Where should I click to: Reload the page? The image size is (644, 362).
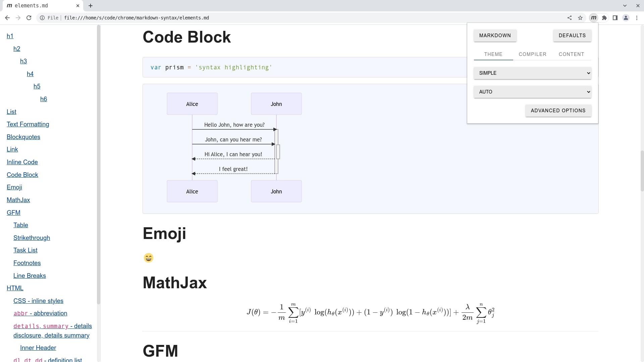pyautogui.click(x=29, y=18)
